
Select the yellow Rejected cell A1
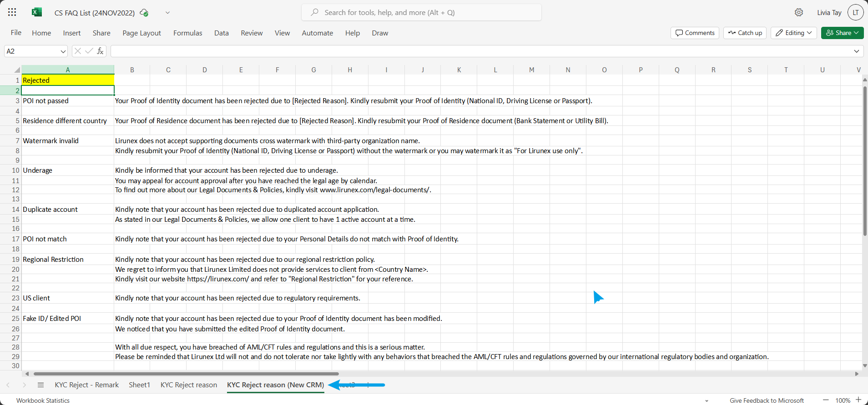(68, 80)
